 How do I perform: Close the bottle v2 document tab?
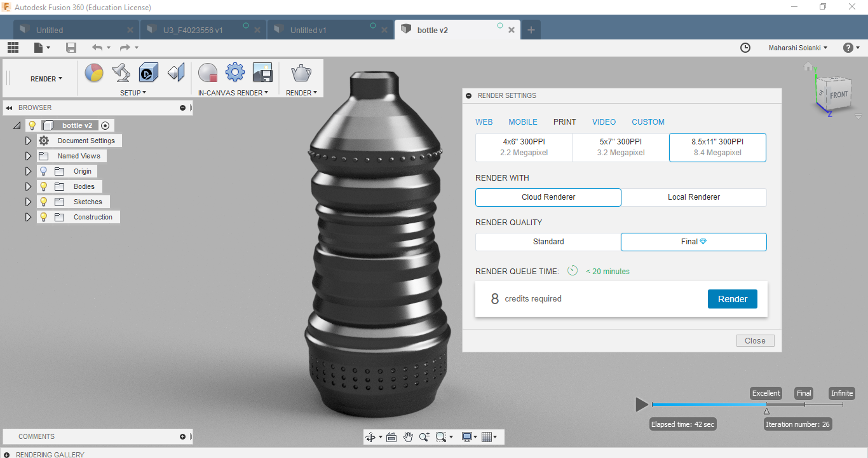[x=512, y=30]
